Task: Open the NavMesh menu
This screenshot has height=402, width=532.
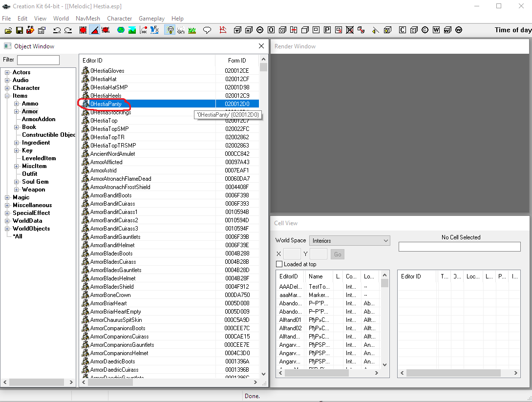Action: [x=87, y=19]
